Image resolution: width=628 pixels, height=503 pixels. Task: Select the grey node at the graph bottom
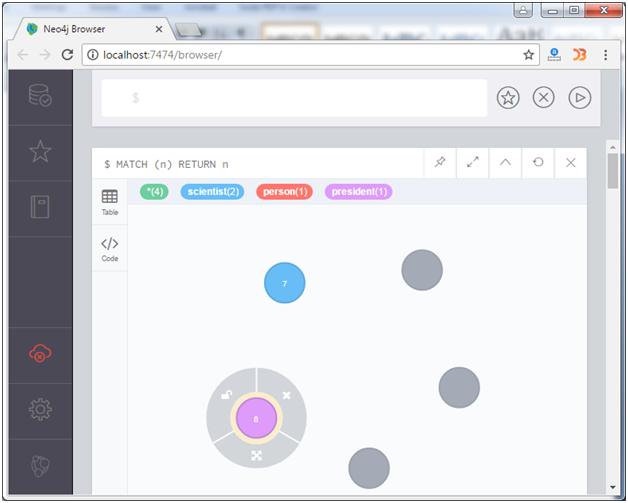(369, 468)
